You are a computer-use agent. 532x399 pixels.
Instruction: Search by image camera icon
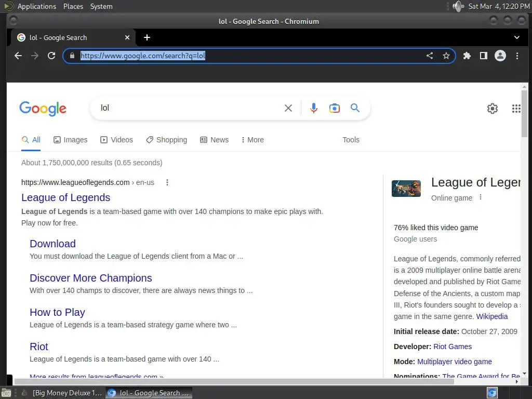(x=334, y=108)
